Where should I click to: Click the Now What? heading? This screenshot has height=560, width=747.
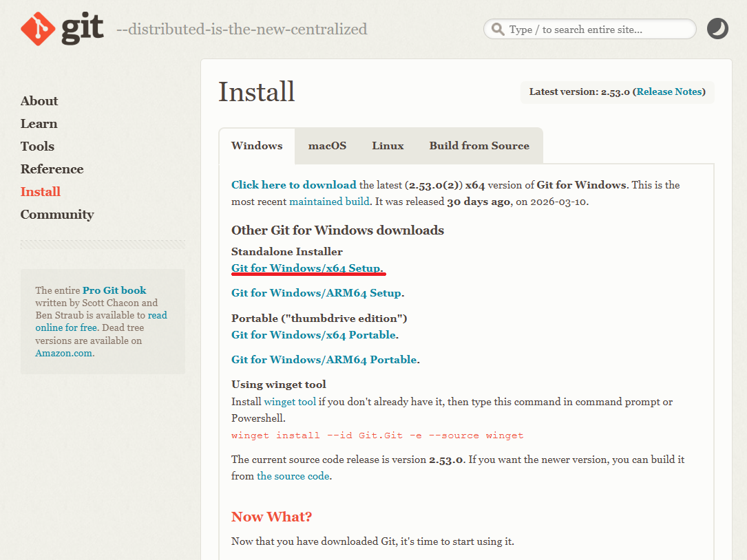coord(271,517)
